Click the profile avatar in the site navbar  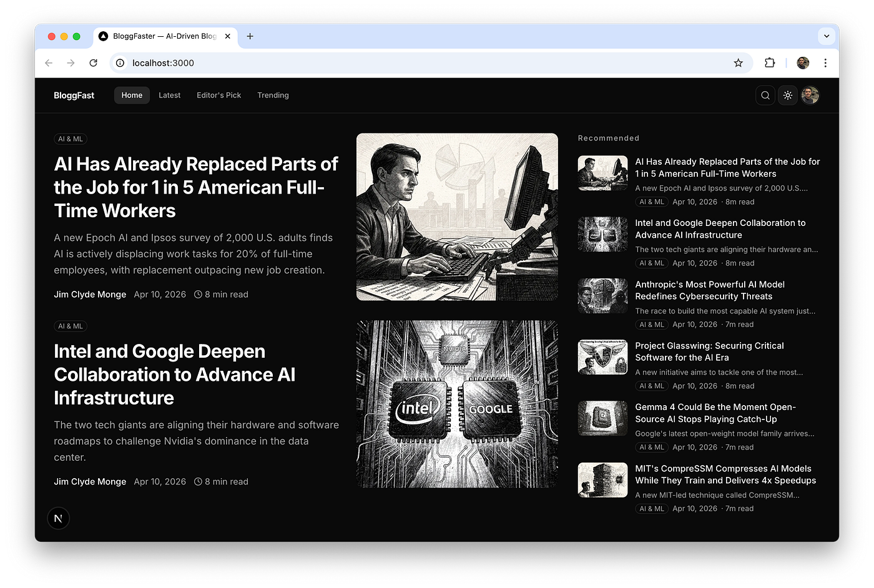(810, 95)
